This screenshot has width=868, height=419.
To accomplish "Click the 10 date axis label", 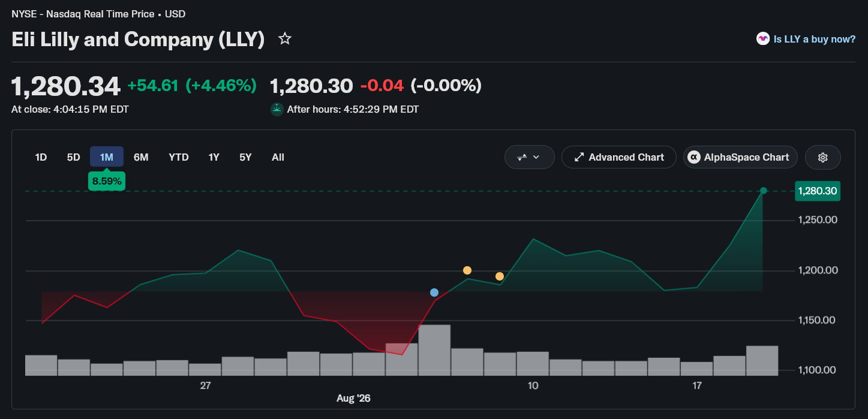I will 533,385.
